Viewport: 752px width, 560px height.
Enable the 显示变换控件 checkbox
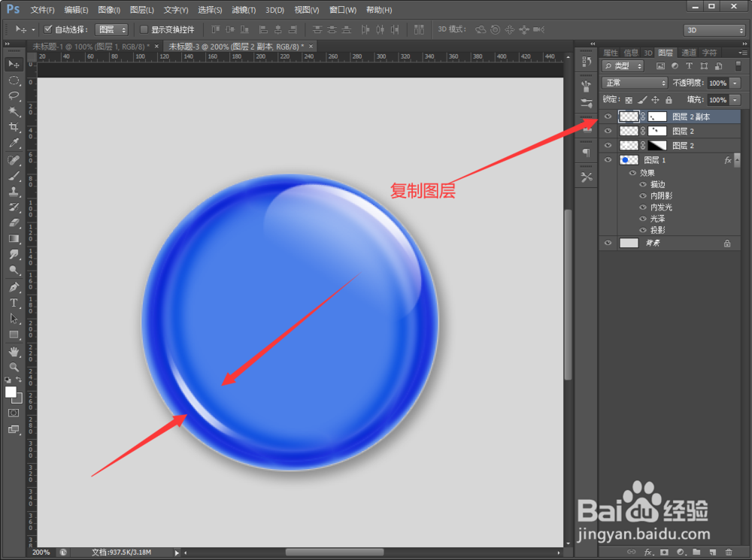pos(144,29)
